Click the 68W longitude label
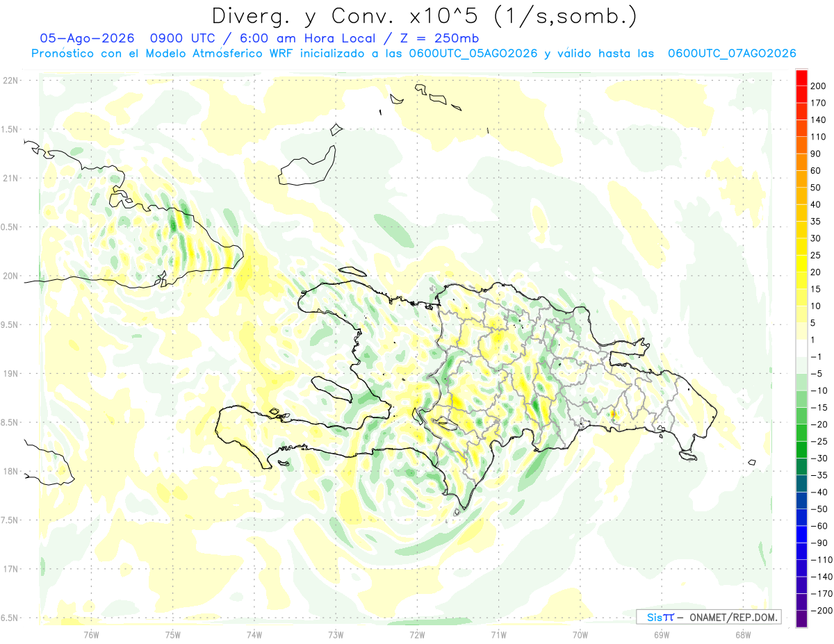Image resolution: width=834 pixels, height=644 pixels. 743,634
